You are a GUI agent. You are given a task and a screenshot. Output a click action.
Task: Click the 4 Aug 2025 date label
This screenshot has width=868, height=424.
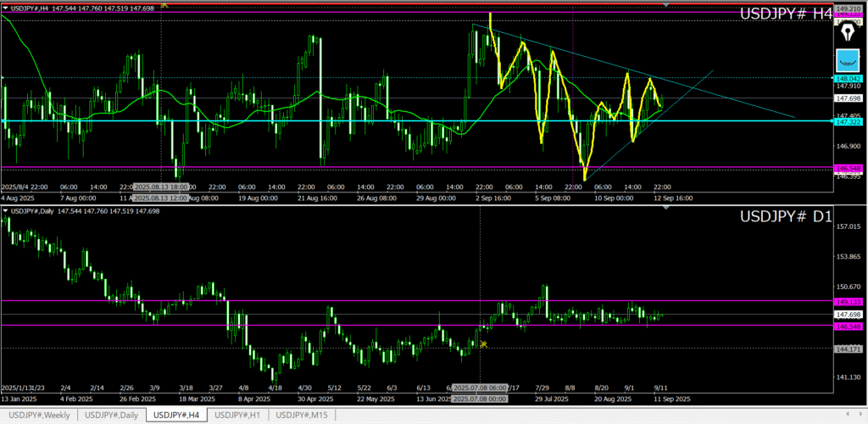17,198
